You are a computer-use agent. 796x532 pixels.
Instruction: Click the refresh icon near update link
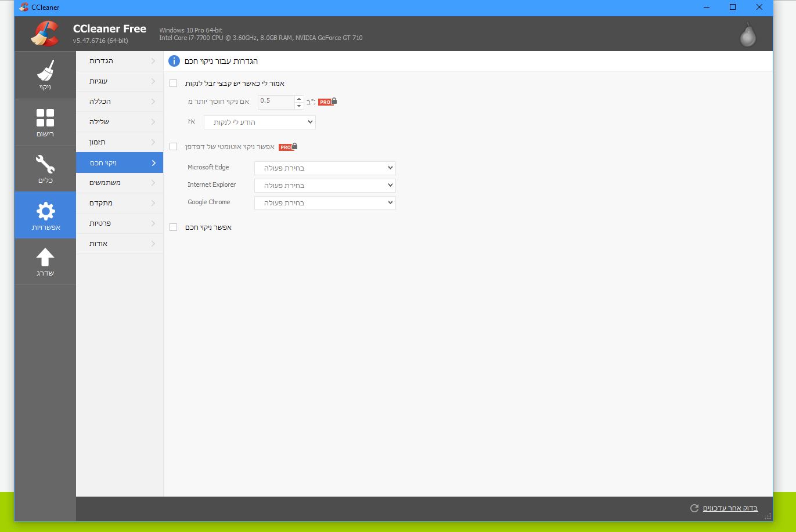[x=694, y=508]
